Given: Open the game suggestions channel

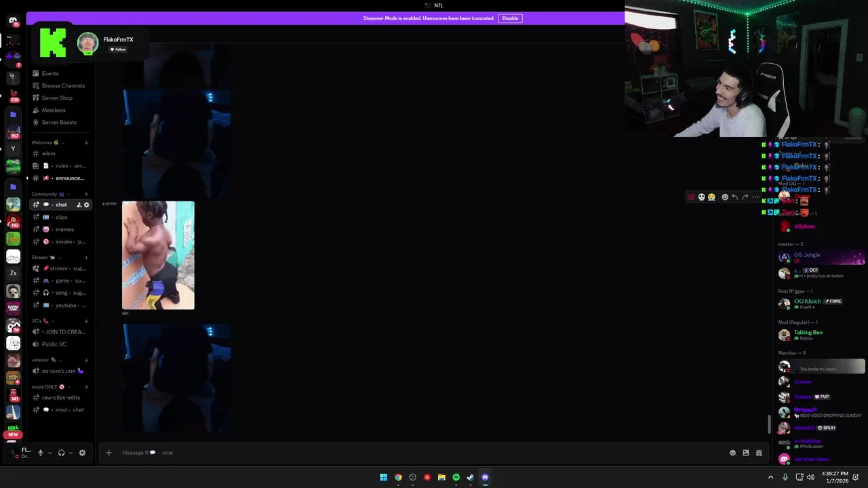Looking at the screenshot, I should click(61, 280).
